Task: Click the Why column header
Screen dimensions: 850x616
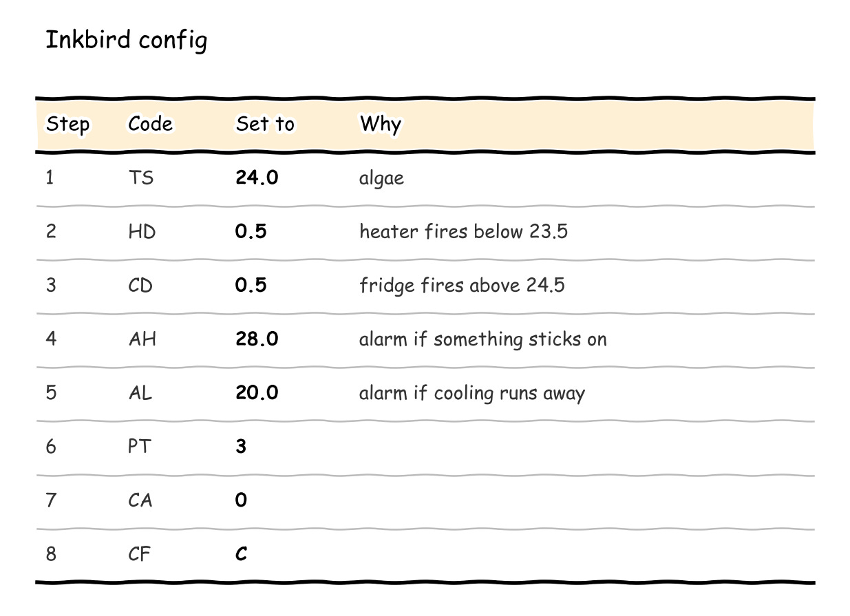Action: (x=381, y=125)
